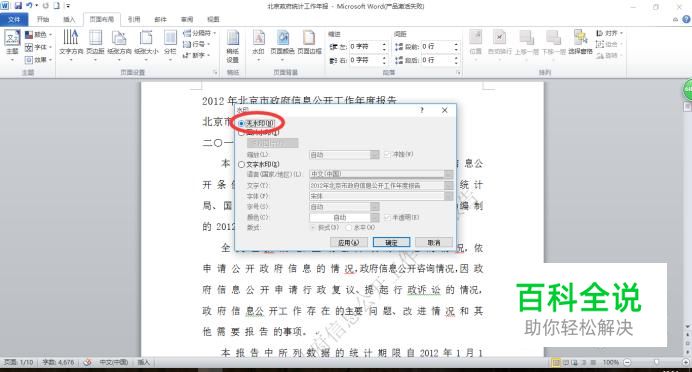Click the 确定 OK button

click(x=391, y=242)
